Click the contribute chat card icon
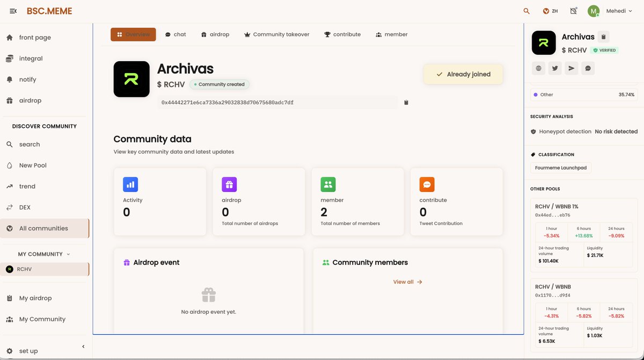Screen dimensions: 644x360 [427, 184]
